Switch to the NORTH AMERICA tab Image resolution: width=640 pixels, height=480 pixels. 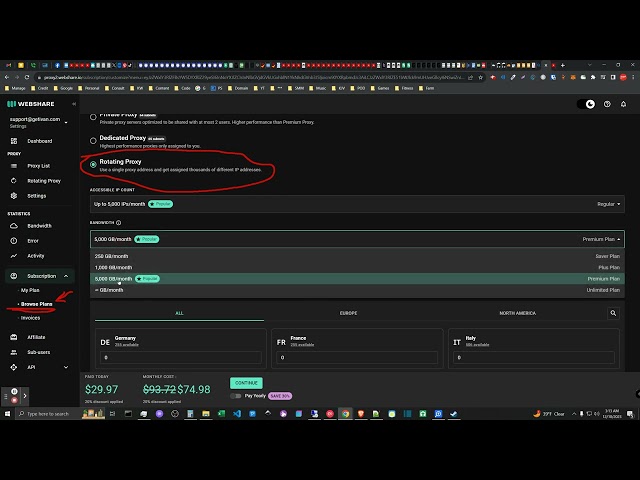[518, 313]
